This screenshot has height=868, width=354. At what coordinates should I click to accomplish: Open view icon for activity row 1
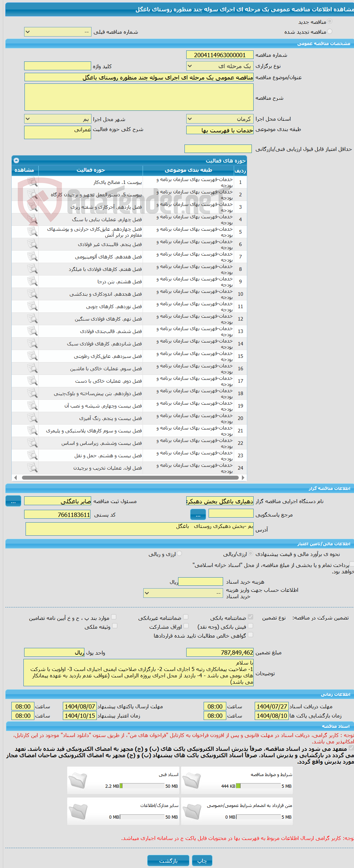click(x=32, y=182)
